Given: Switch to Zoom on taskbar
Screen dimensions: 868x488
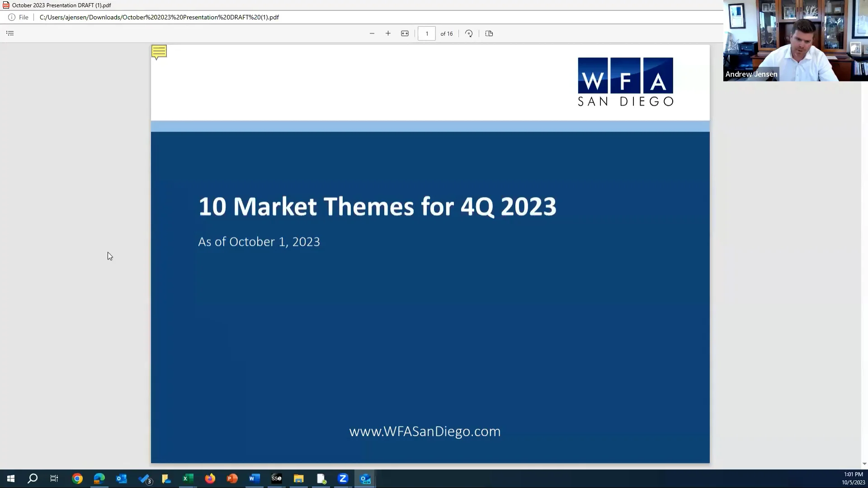Looking at the screenshot, I should coord(343,479).
